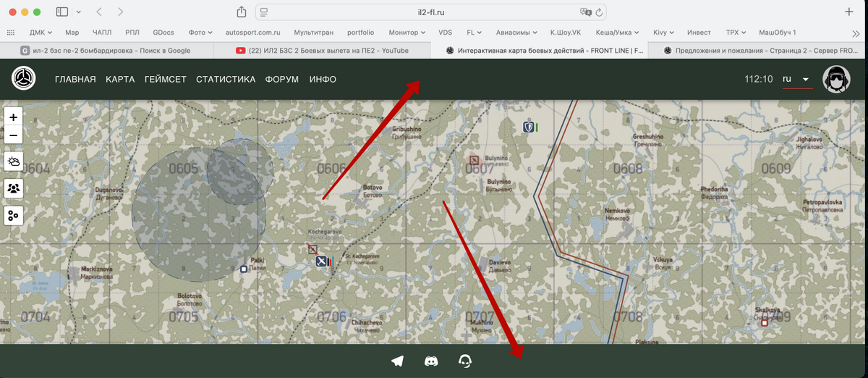
Task: Switch to the YouTube ИЛ2 БЗС tab
Action: [x=323, y=51]
